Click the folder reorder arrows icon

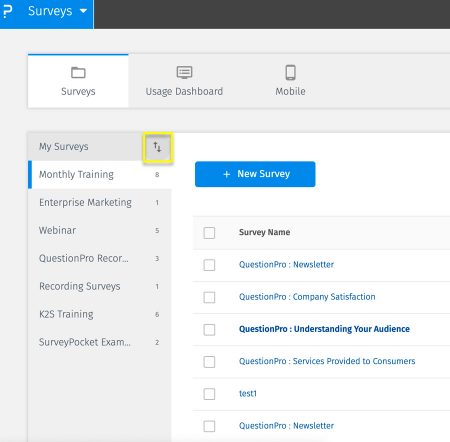(x=157, y=147)
